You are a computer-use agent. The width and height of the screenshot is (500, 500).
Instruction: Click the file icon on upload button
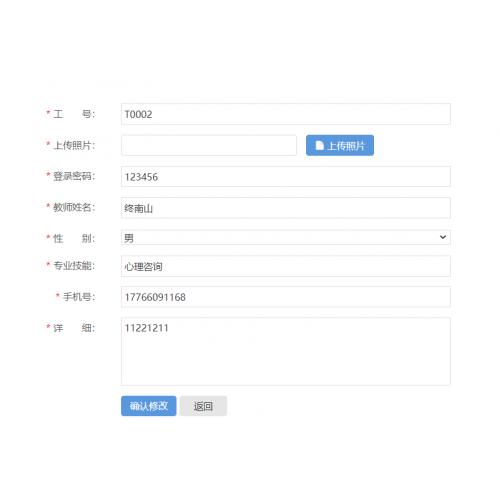319,145
